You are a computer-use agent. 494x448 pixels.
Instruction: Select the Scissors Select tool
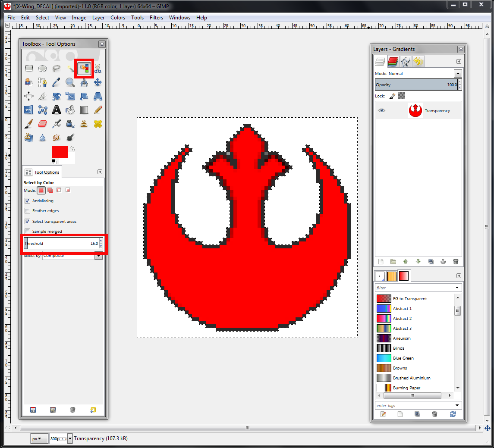[98, 68]
